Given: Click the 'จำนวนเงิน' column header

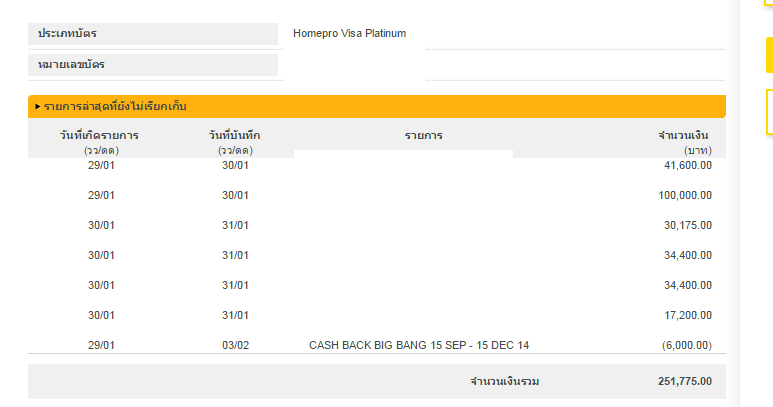Looking at the screenshot, I should pos(684,135).
